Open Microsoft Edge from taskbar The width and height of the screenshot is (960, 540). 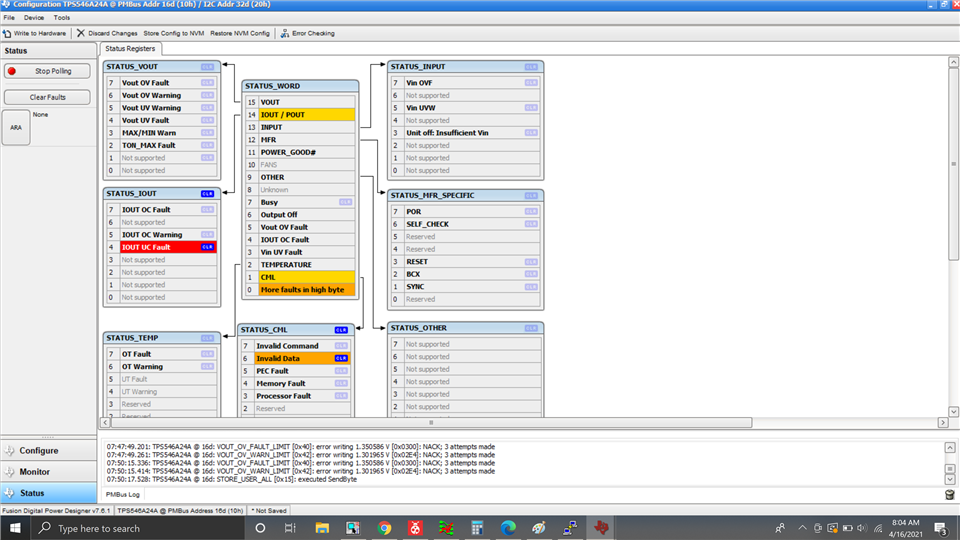(x=508, y=528)
